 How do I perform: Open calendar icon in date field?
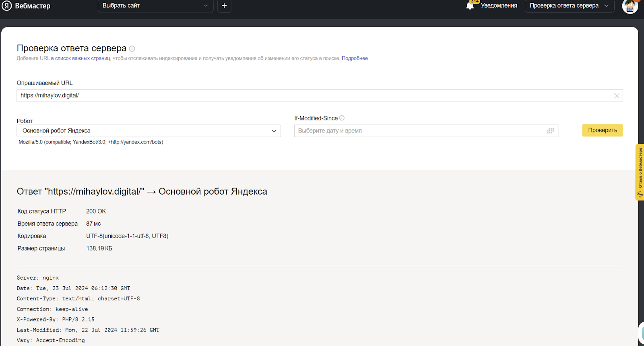(550, 131)
